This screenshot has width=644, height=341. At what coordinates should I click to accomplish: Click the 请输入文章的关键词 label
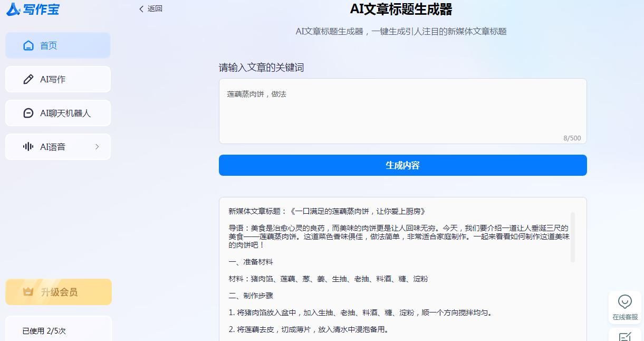pyautogui.click(x=262, y=68)
